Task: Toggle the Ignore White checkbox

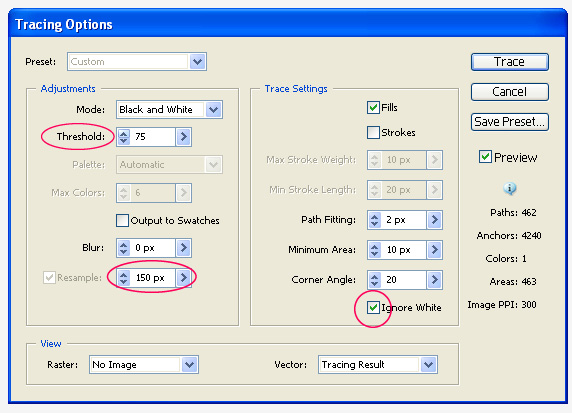Action: [373, 308]
